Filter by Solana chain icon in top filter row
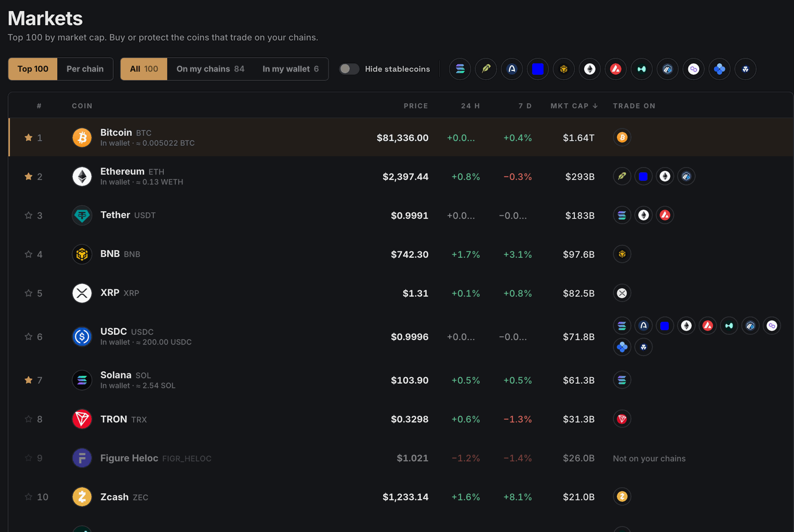The width and height of the screenshot is (794, 532). (x=460, y=69)
